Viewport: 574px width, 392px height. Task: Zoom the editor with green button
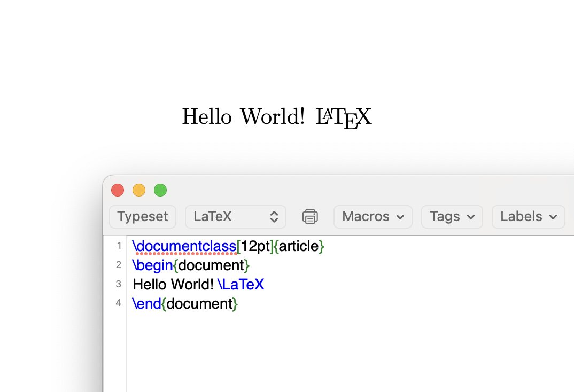click(x=160, y=190)
